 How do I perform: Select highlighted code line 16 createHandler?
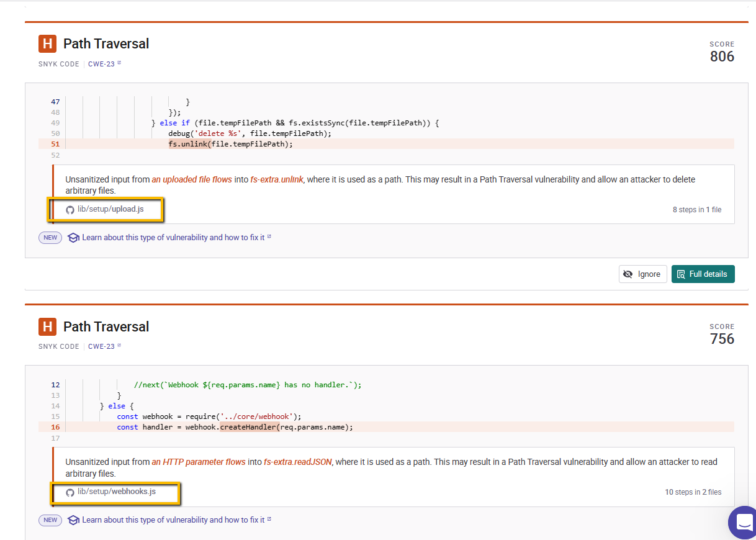(x=386, y=427)
